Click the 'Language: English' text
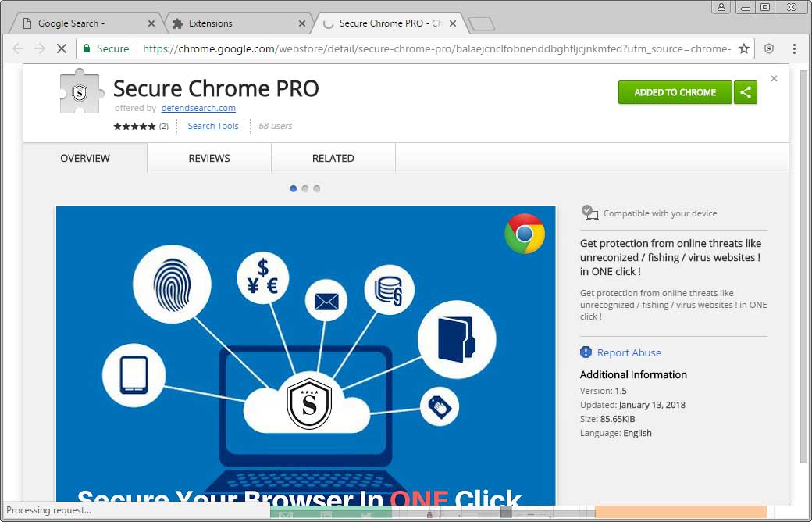812x522 pixels. tap(616, 433)
